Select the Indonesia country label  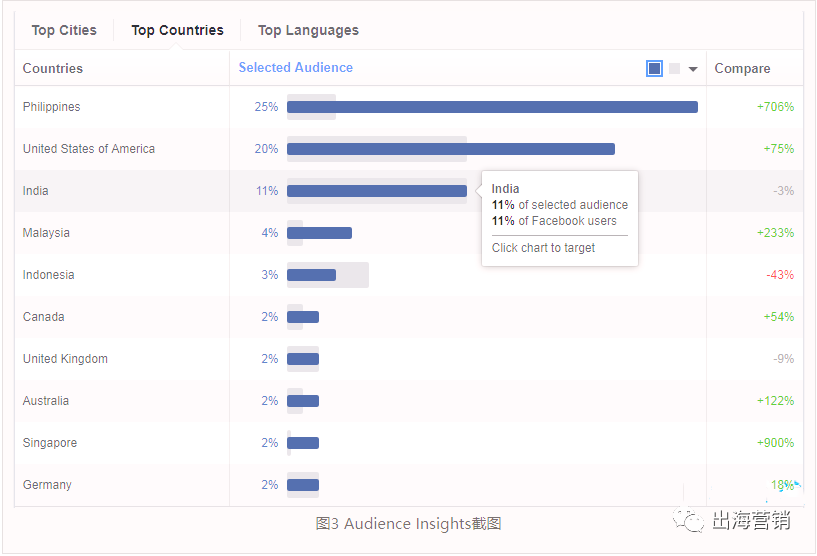(x=48, y=275)
